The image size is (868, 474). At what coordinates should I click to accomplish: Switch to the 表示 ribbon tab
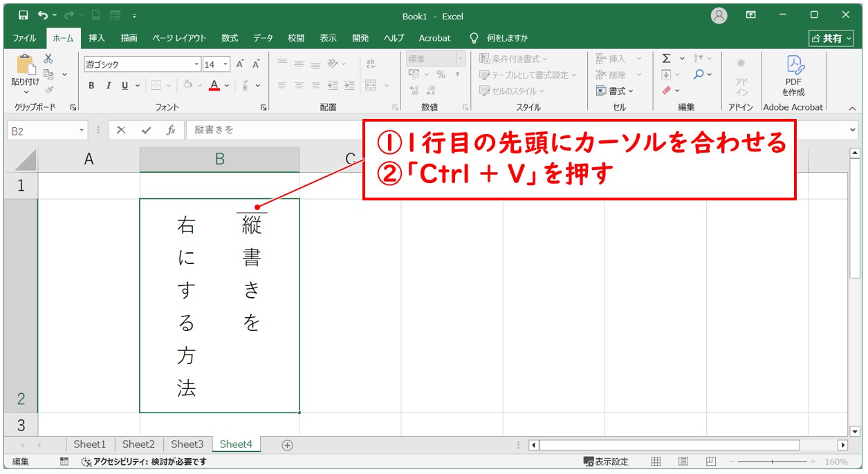coord(328,38)
